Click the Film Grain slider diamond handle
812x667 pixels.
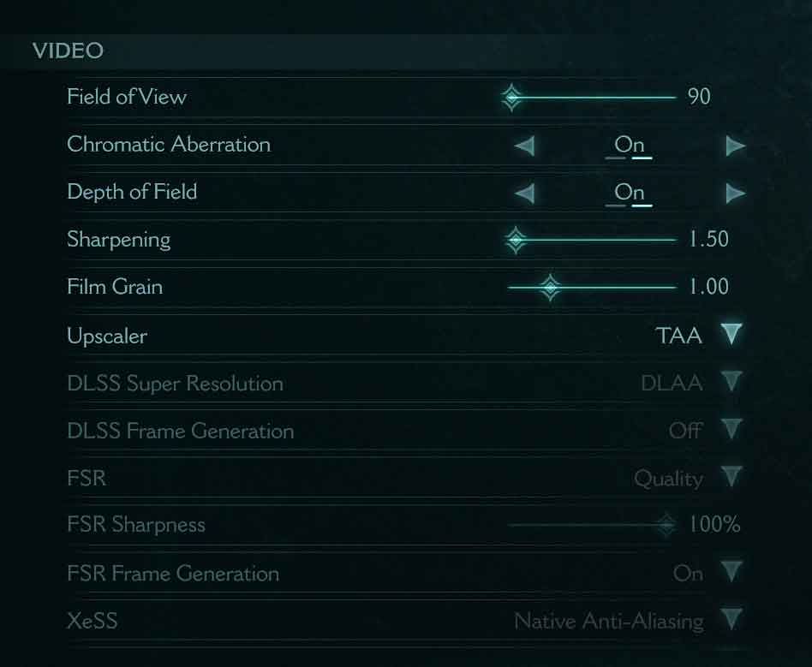coord(550,288)
